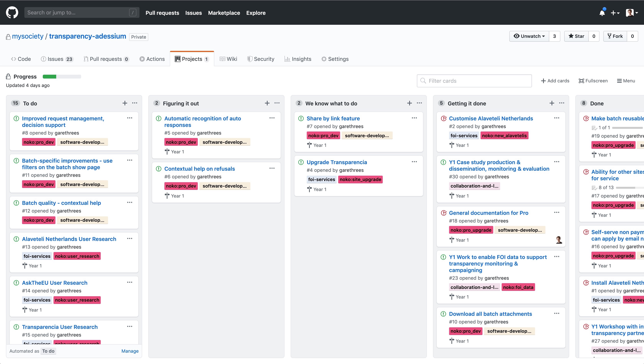Viewport: 644px width, 364px height.
Task: Star this repository
Action: 576,36
